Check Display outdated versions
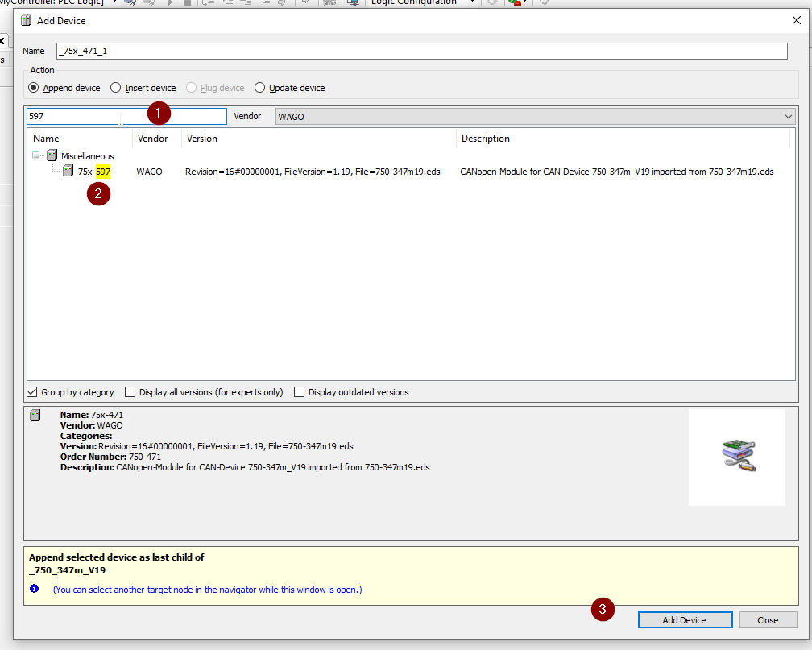Image resolution: width=812 pixels, height=650 pixels. point(300,392)
